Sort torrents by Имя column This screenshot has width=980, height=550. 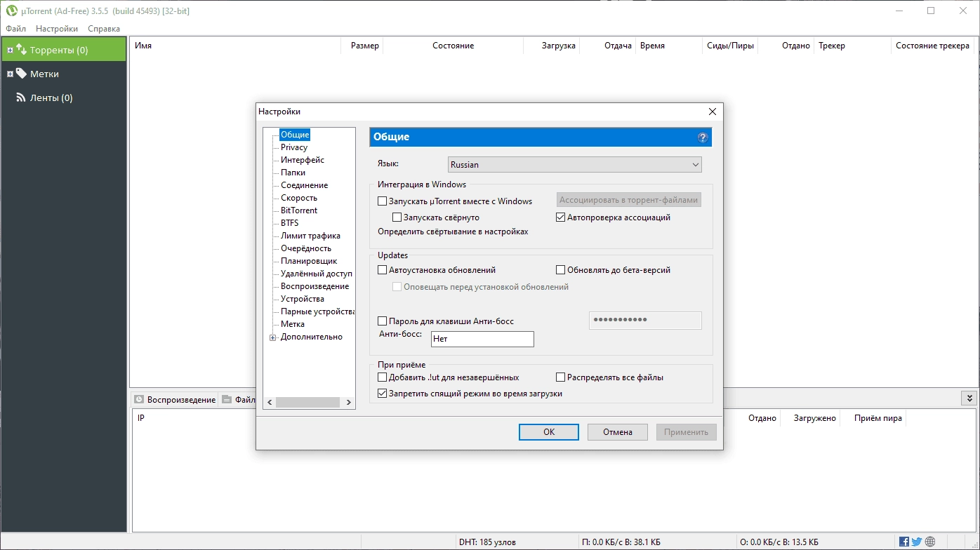coord(235,46)
